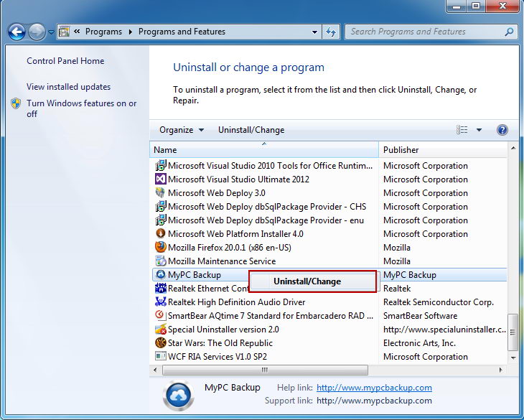Select Microsoft Visual Studio Ultimate 2012 icon
The width and height of the screenshot is (524, 420).
point(160,179)
